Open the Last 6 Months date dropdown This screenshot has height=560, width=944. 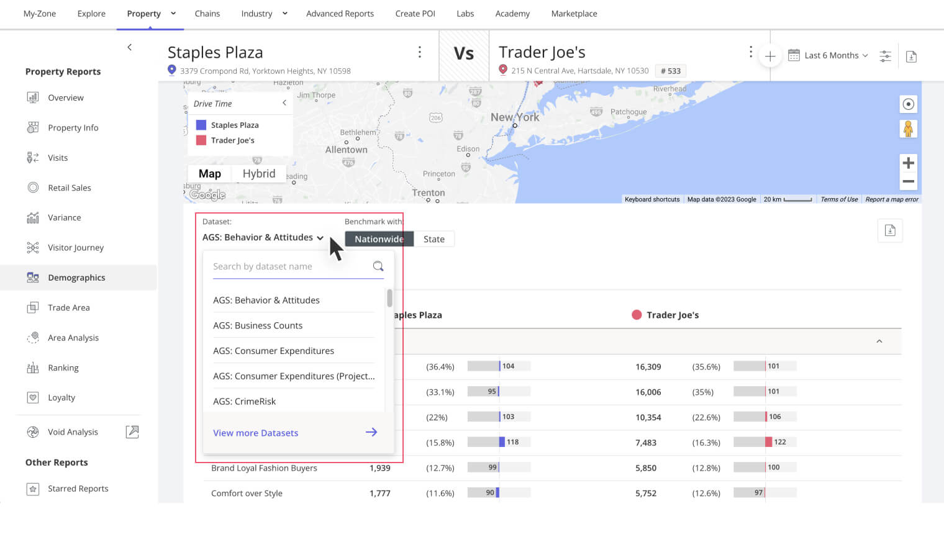(836, 55)
